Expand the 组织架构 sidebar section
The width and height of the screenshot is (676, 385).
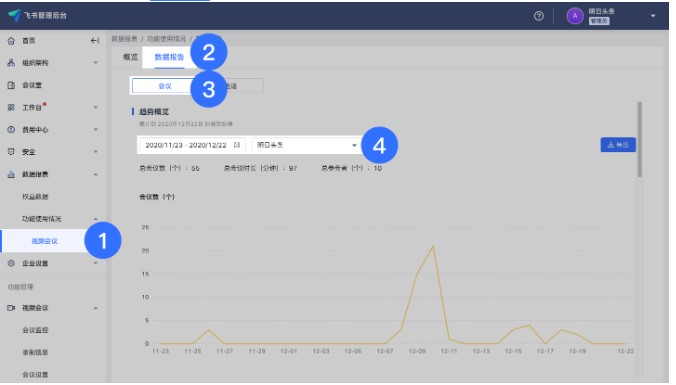point(96,63)
